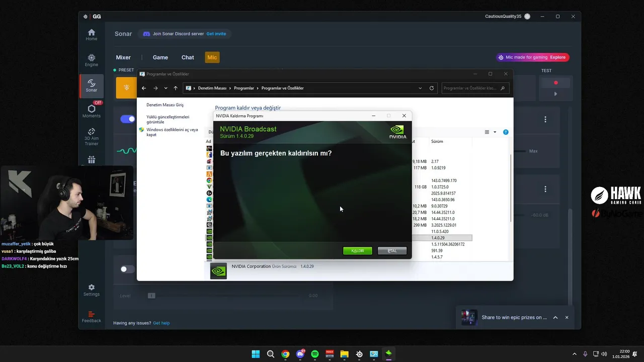This screenshot has height=362, width=644.
Task: Open GG Settings gear in sidebar
Action: click(x=91, y=290)
